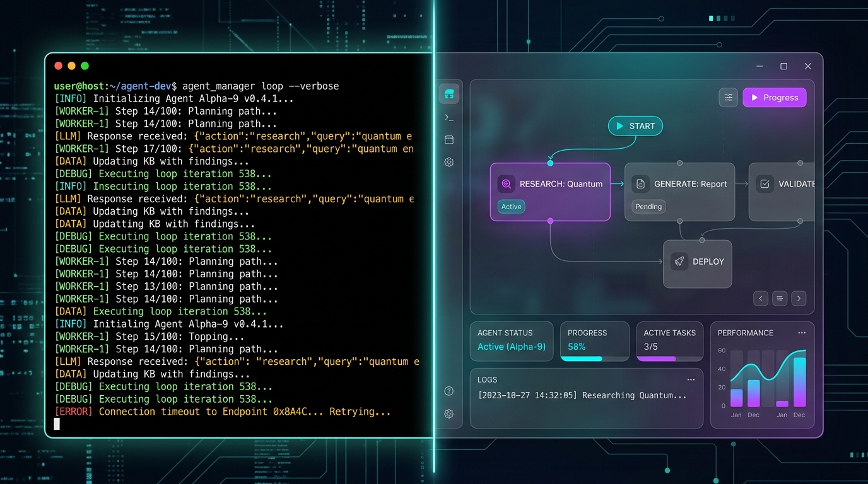Click the "Step 13/100: Planning path..." terminal line

[166, 286]
